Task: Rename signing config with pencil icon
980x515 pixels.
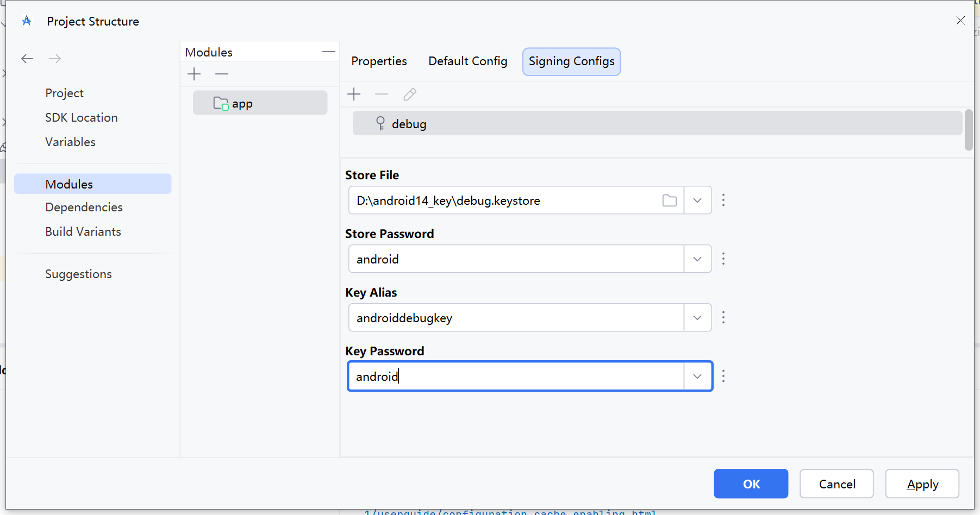Action: point(410,95)
